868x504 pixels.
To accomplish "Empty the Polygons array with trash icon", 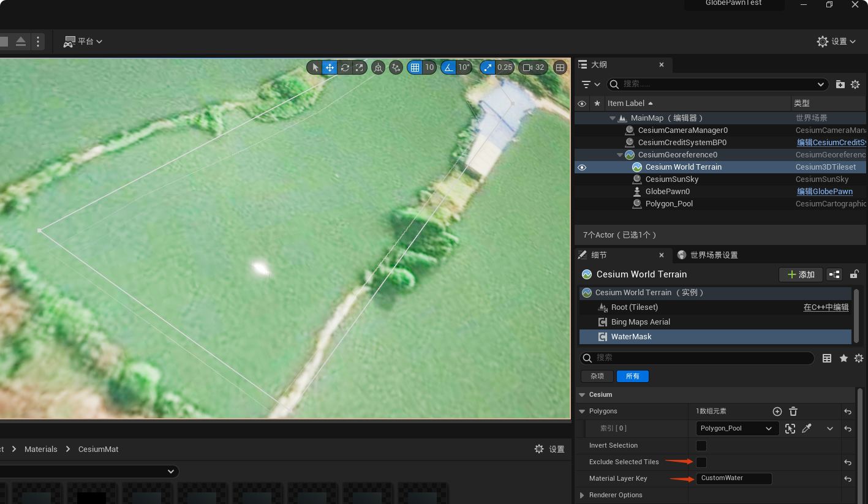I will click(x=793, y=412).
